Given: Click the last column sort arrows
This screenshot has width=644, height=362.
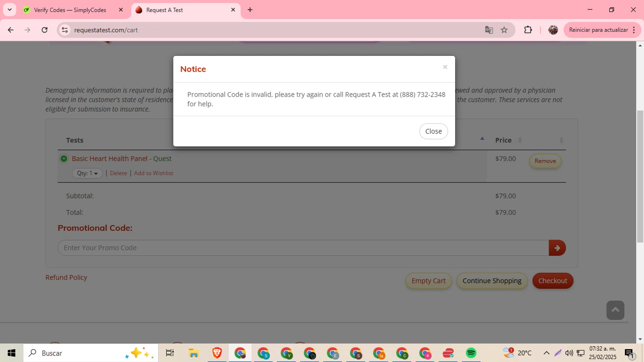Looking at the screenshot, I should click(561, 140).
